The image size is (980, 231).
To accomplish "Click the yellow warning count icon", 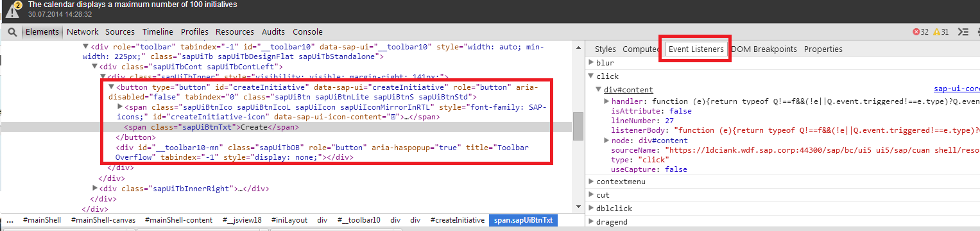I will [x=937, y=32].
